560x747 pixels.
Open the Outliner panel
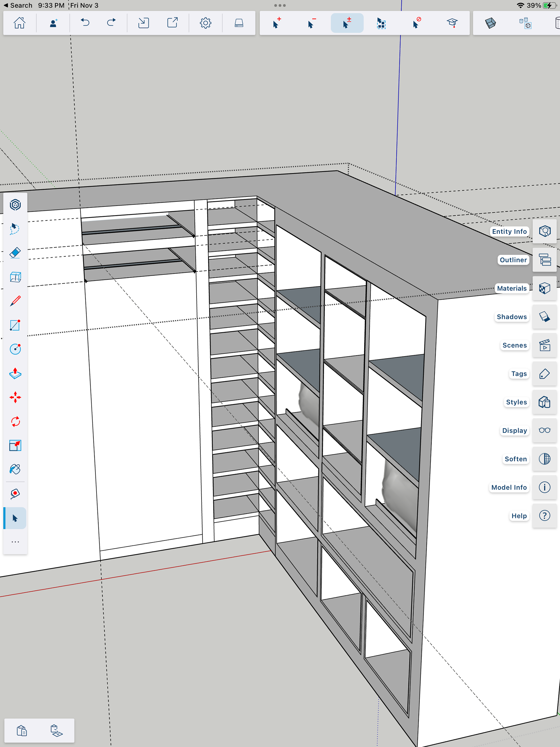[544, 260]
